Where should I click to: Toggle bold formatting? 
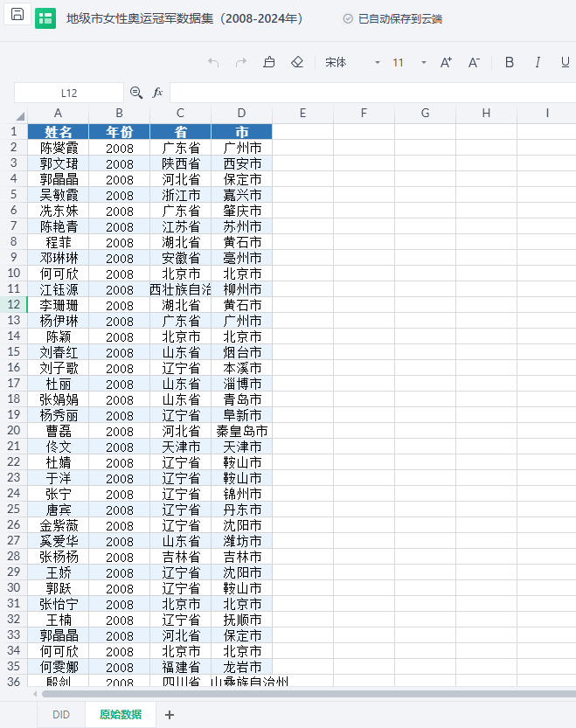click(509, 62)
